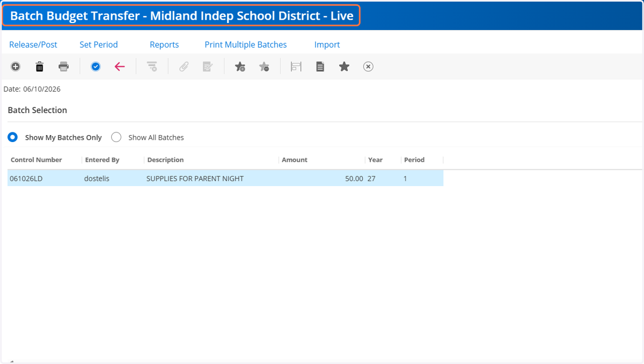
Task: Close with the circled X toolbar icon
Action: pos(368,66)
